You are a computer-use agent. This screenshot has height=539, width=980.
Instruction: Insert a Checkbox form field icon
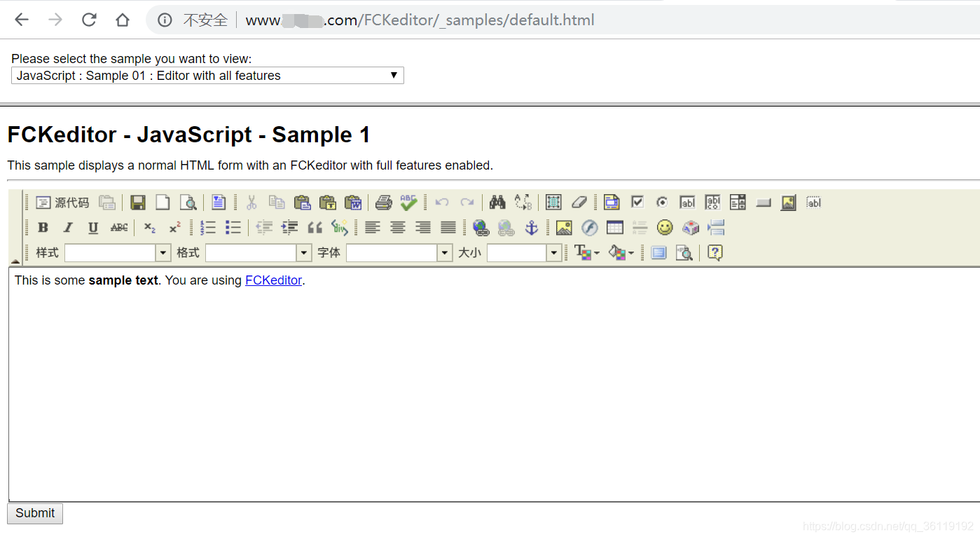(x=637, y=203)
